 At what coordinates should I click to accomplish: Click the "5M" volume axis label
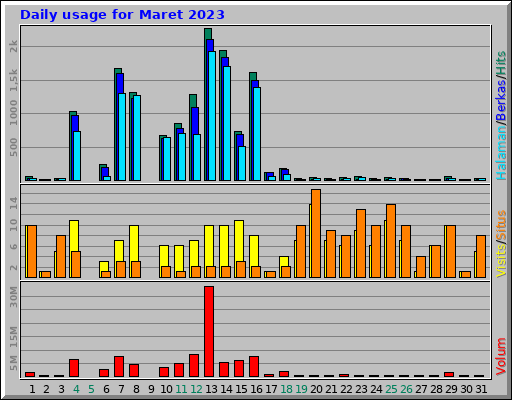pyautogui.click(x=13, y=363)
